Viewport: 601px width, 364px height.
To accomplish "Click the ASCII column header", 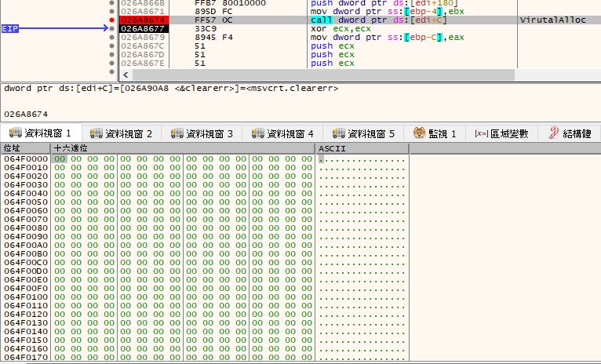I will [362, 148].
